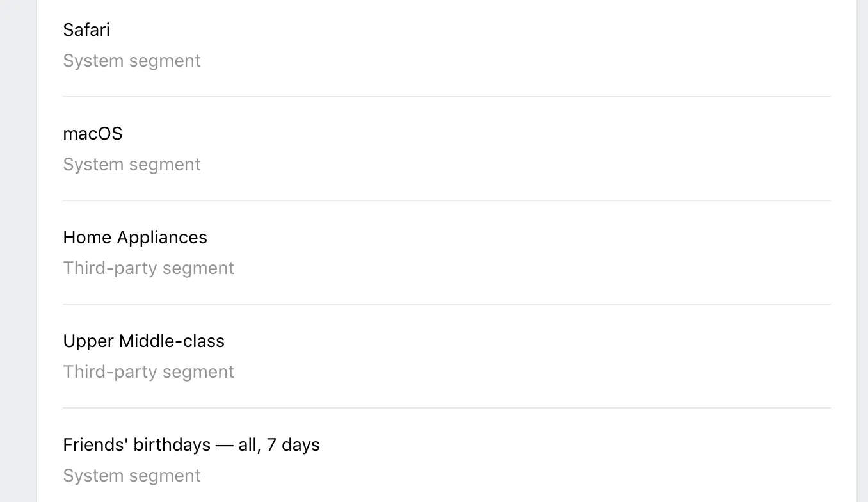
Task: Open the Upper Middle-class segment name
Action: [x=143, y=341]
